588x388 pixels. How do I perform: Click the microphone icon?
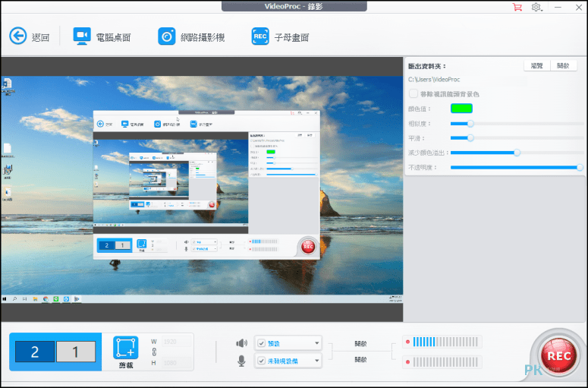point(241,361)
